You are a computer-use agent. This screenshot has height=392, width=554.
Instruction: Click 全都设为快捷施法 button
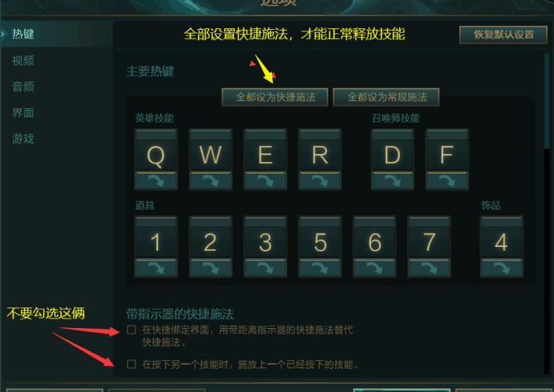click(x=275, y=97)
